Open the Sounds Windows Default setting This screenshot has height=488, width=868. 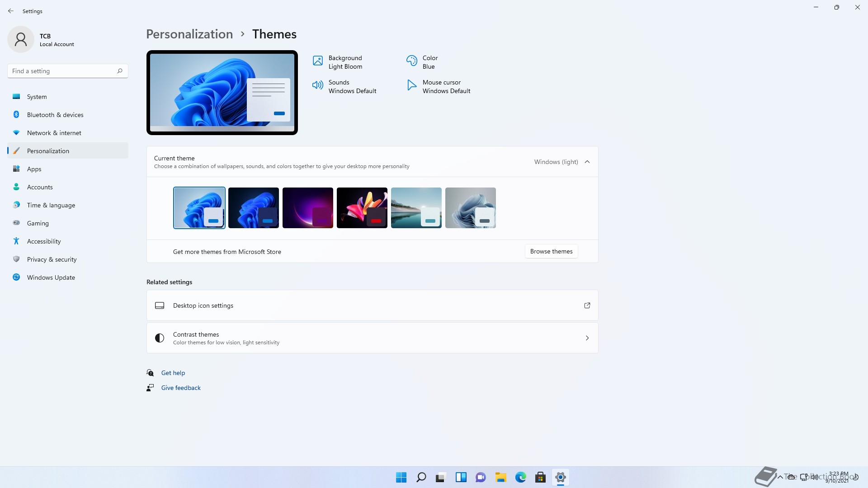click(344, 87)
